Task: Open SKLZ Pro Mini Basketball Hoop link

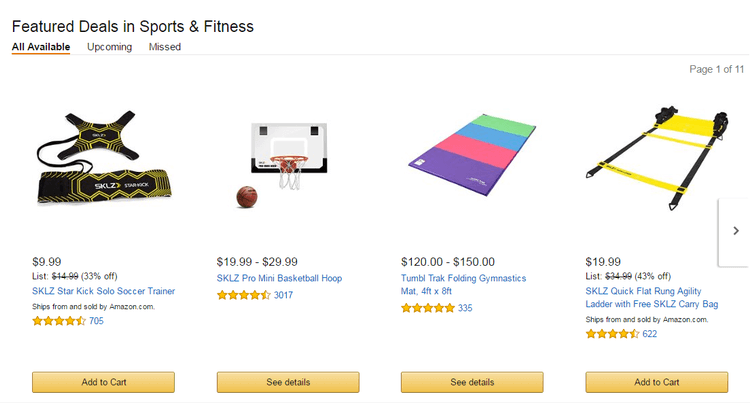Action: click(279, 279)
